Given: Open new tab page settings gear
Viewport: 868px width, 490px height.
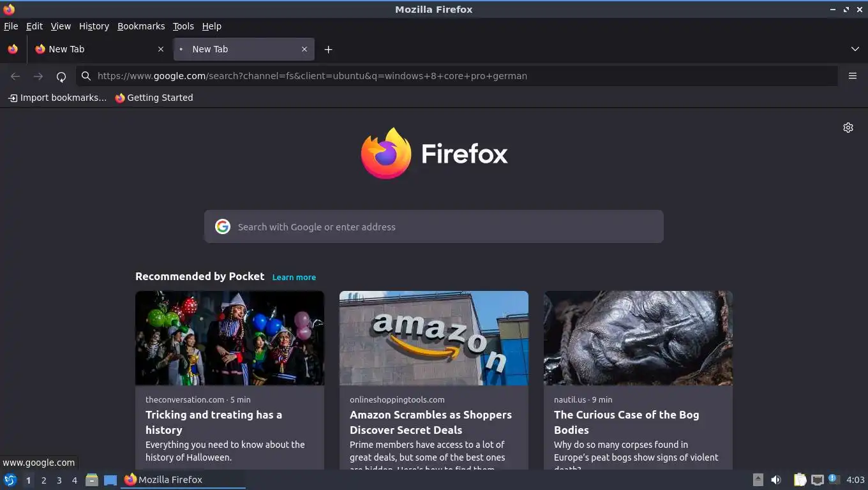Looking at the screenshot, I should (x=848, y=128).
